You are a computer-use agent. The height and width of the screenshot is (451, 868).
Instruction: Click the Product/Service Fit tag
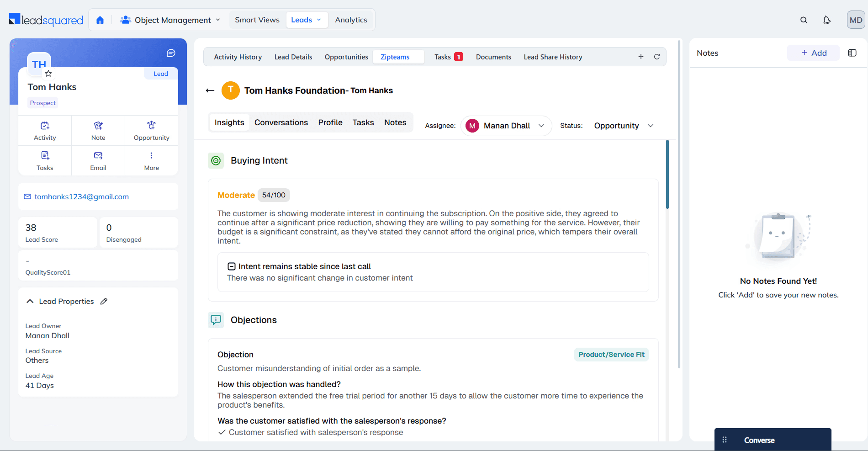pos(611,355)
